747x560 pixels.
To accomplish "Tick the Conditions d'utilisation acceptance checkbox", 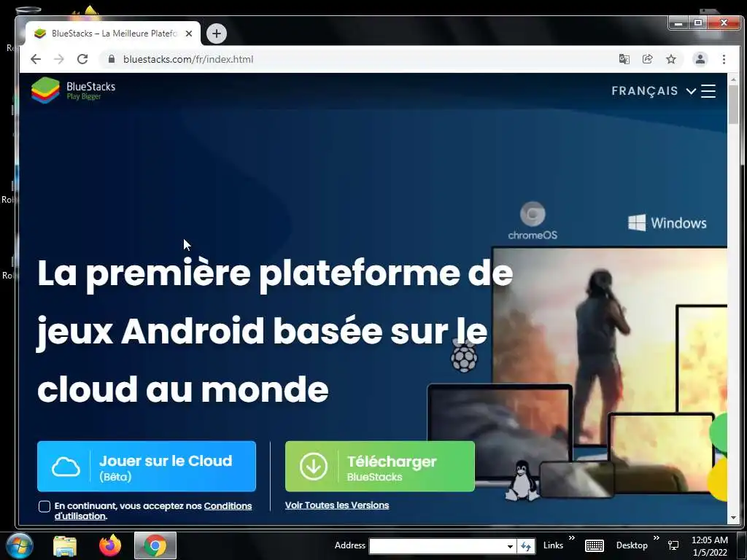I will point(44,506).
